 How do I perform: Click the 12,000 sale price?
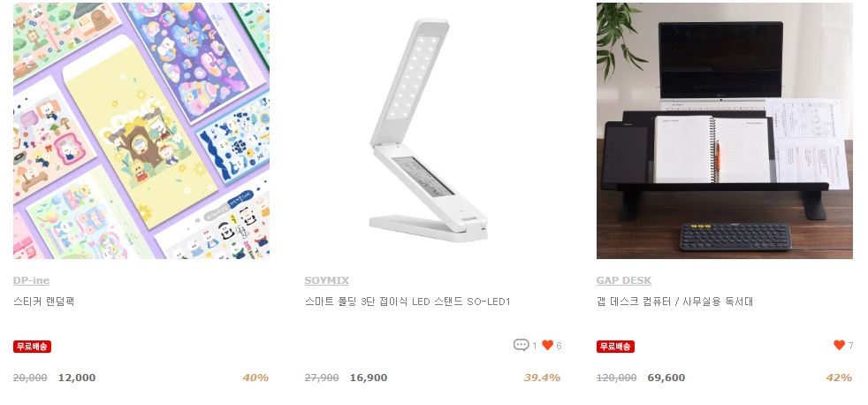[77, 378]
